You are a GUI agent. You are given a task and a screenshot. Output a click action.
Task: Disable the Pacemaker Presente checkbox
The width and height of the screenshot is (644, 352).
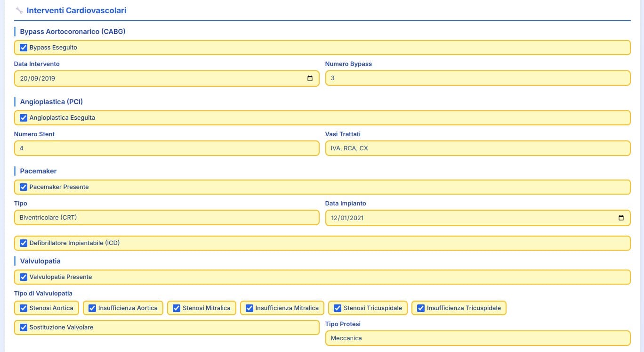[24, 187]
